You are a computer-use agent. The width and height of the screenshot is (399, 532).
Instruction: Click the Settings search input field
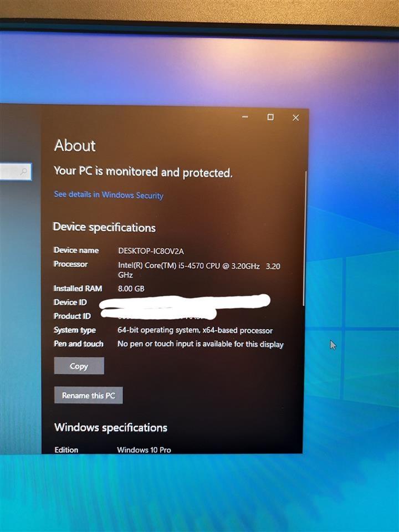coord(16,172)
